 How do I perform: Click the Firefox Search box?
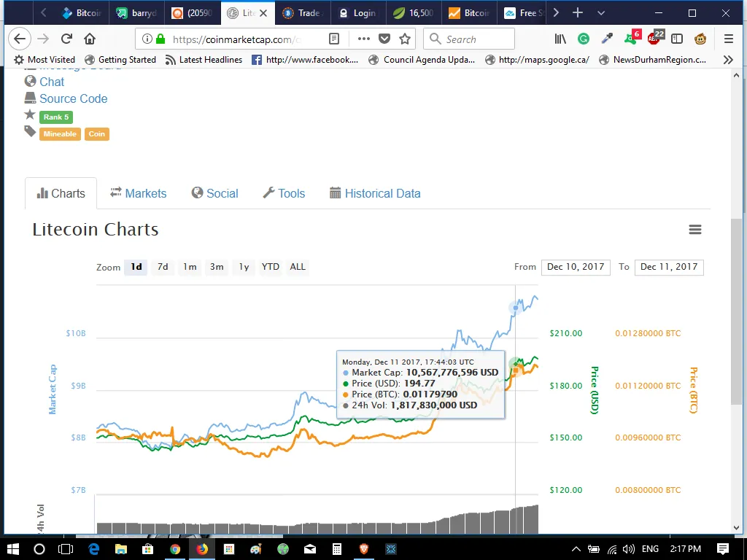[x=469, y=39]
